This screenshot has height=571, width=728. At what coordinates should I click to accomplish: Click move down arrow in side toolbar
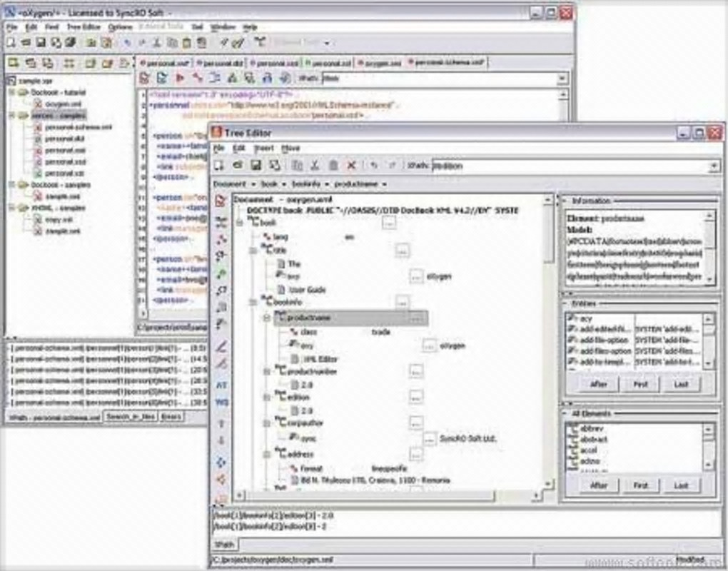point(221,440)
